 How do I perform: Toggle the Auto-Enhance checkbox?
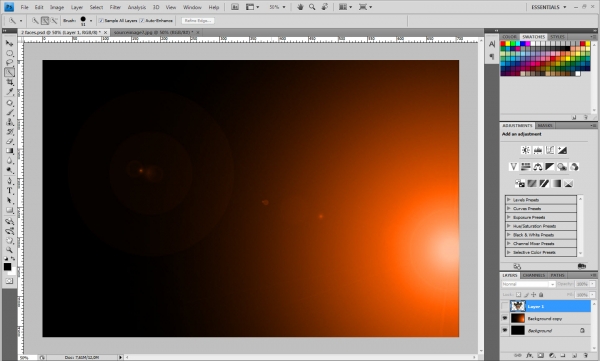pos(142,21)
